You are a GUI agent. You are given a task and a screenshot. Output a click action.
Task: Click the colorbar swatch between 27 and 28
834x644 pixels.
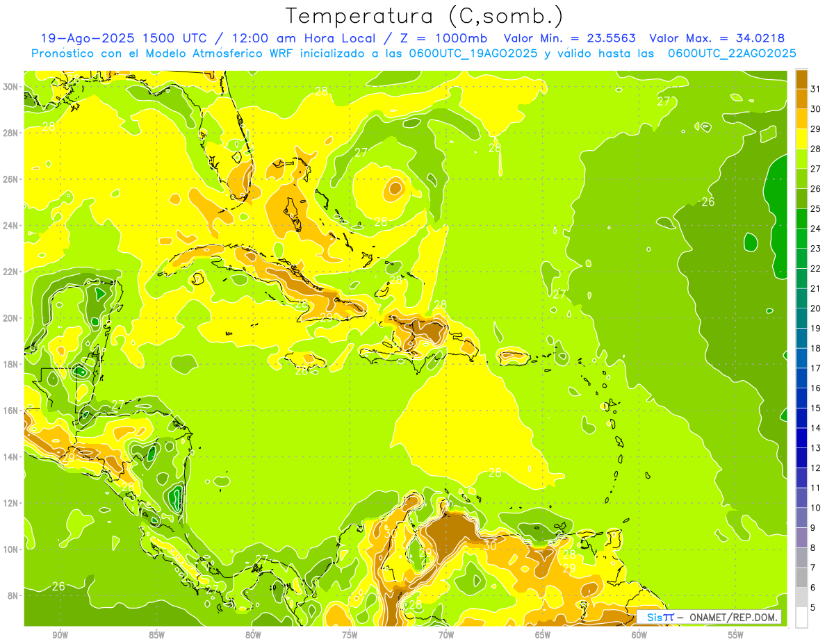801,158
